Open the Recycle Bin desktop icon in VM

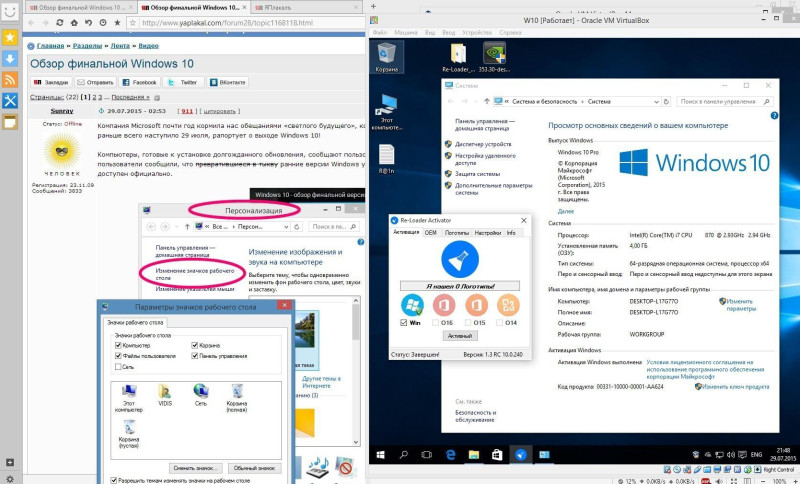tap(386, 57)
